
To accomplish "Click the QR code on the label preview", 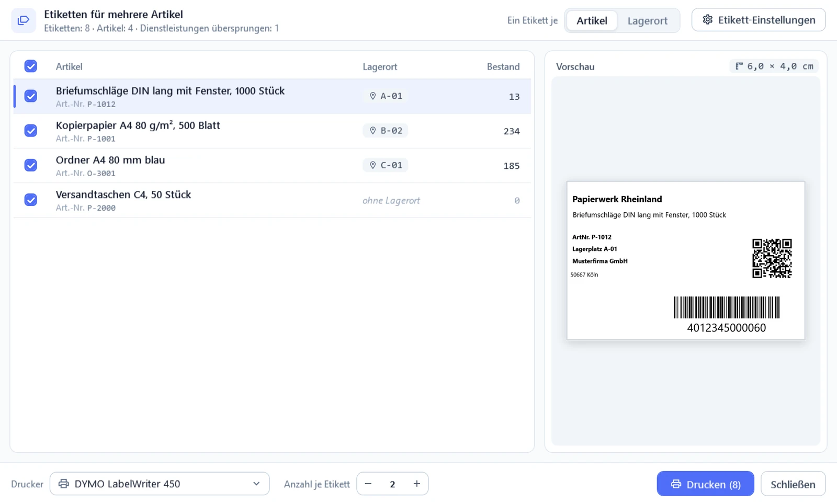I will 772,258.
